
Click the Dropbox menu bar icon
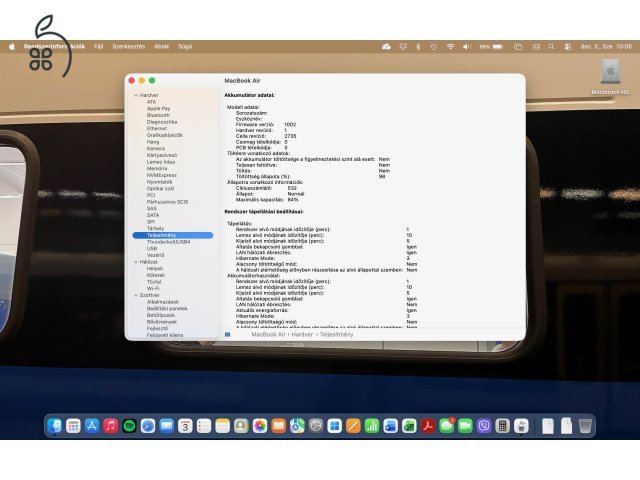(x=403, y=47)
